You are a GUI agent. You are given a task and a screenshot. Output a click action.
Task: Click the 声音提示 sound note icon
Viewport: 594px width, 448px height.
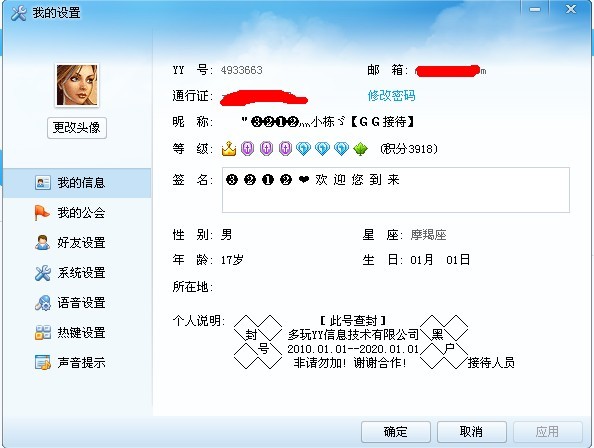click(x=43, y=362)
